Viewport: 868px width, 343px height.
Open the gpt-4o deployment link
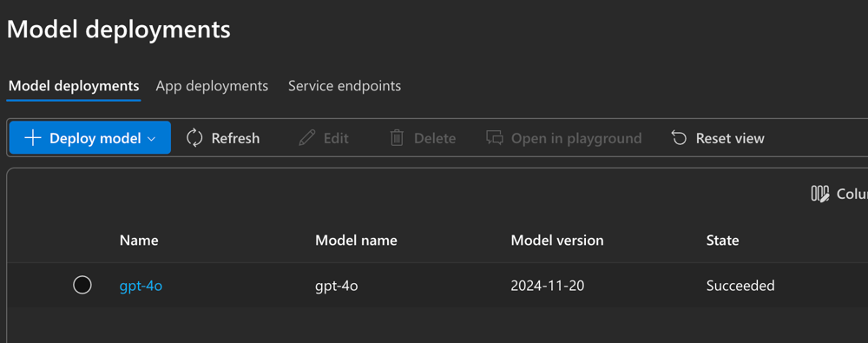coord(141,286)
